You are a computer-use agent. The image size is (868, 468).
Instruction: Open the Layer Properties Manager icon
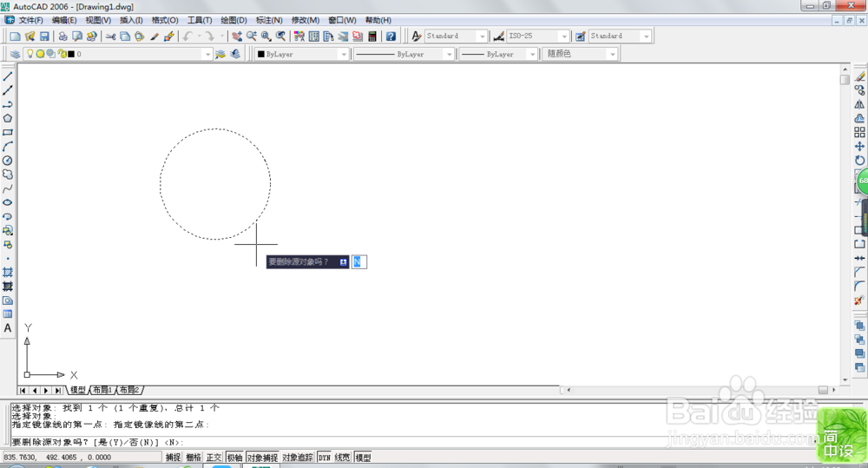click(15, 54)
